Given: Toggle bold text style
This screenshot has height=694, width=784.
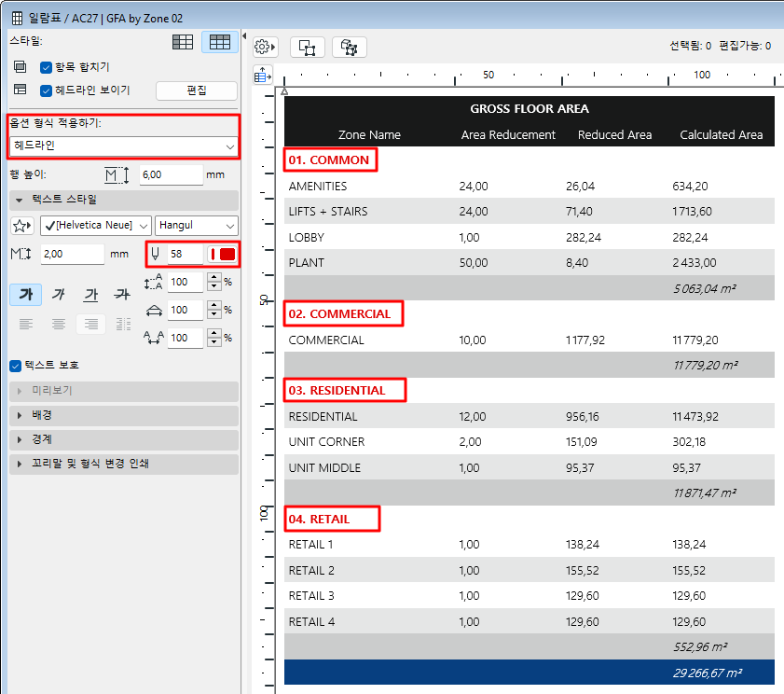Looking at the screenshot, I should tap(26, 295).
